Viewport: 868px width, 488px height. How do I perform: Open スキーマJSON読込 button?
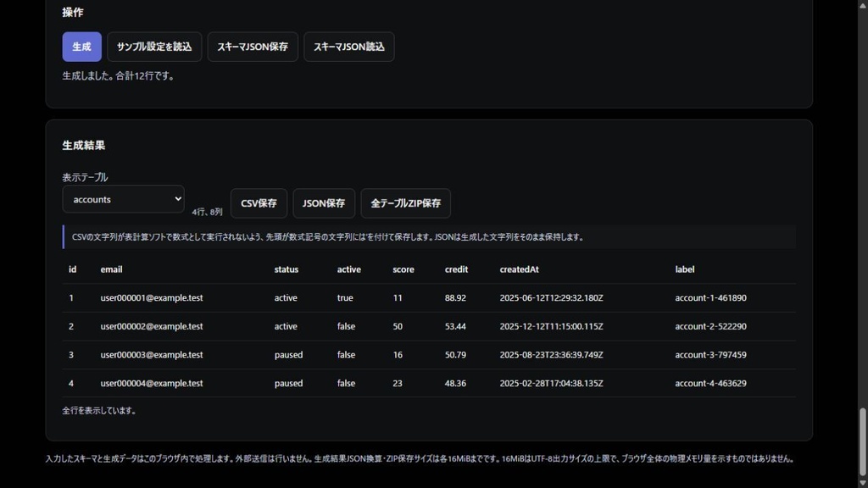point(348,47)
